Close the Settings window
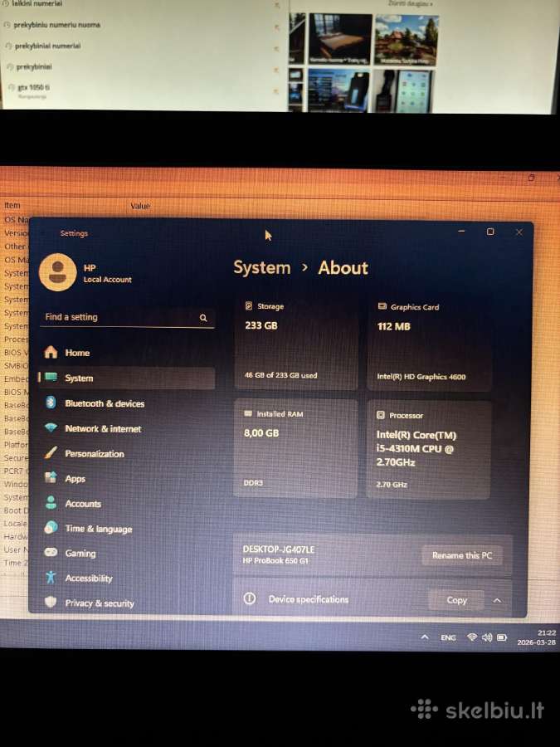 pyautogui.click(x=519, y=232)
